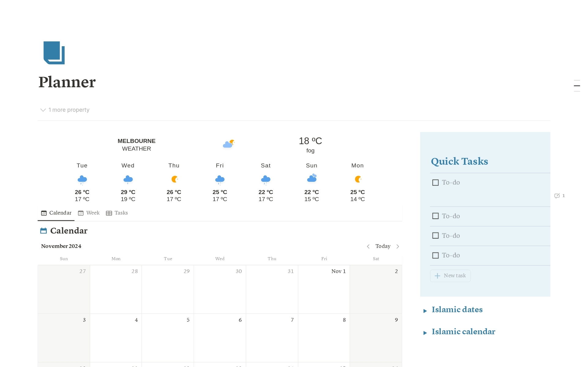Switch to the Week view tab

point(89,213)
